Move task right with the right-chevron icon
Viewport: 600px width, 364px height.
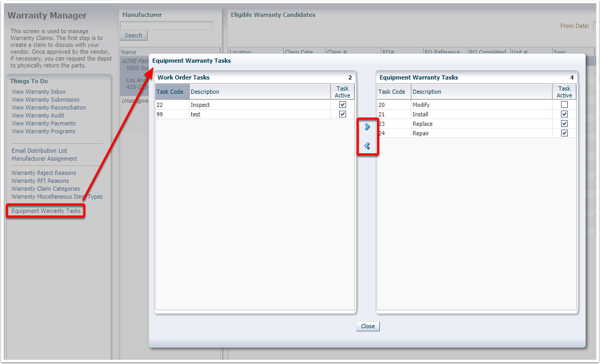pyautogui.click(x=367, y=127)
